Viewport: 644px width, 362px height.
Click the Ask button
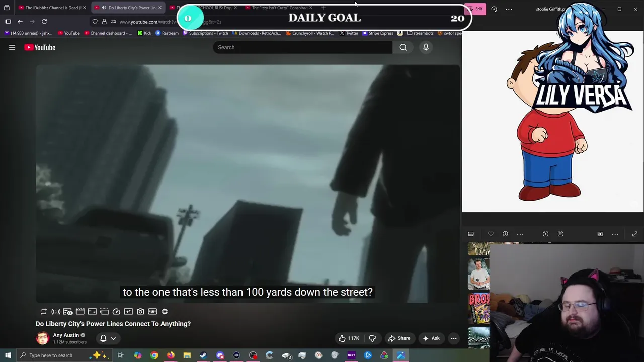(431, 338)
